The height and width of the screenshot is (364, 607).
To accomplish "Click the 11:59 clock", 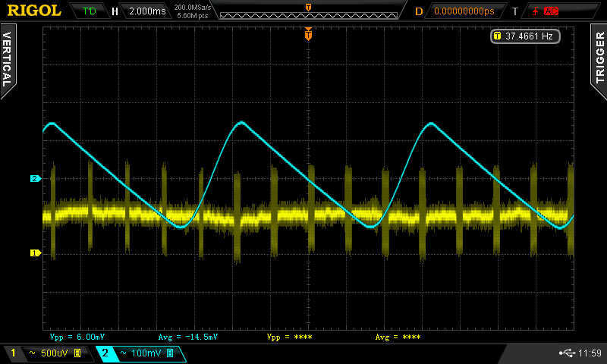I will [590, 353].
